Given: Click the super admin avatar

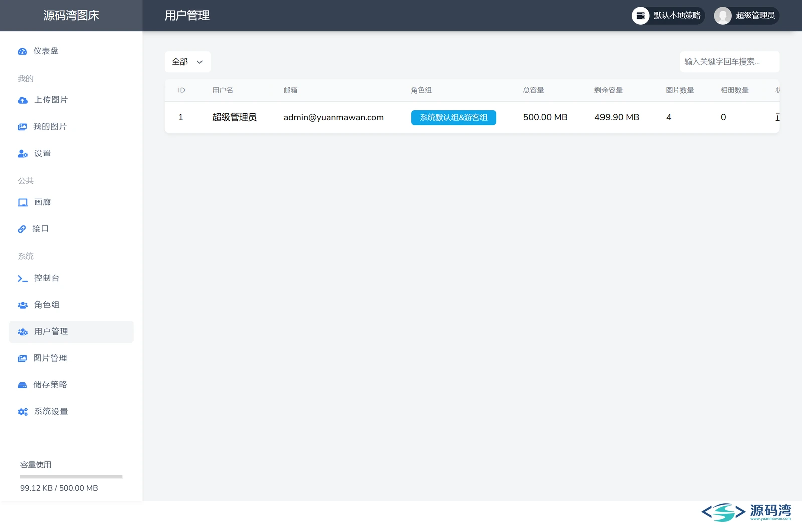Looking at the screenshot, I should [723, 16].
